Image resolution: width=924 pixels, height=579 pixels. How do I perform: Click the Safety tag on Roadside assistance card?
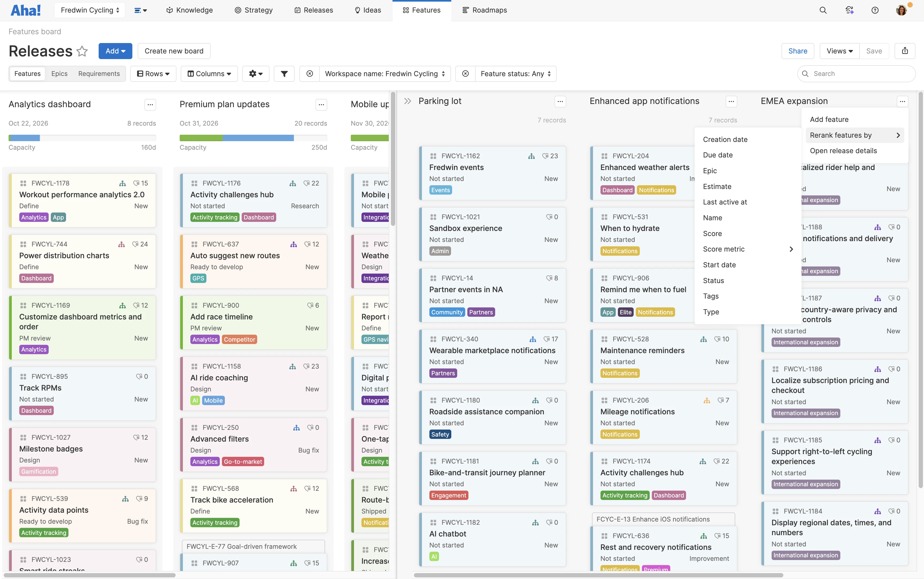[x=440, y=434]
